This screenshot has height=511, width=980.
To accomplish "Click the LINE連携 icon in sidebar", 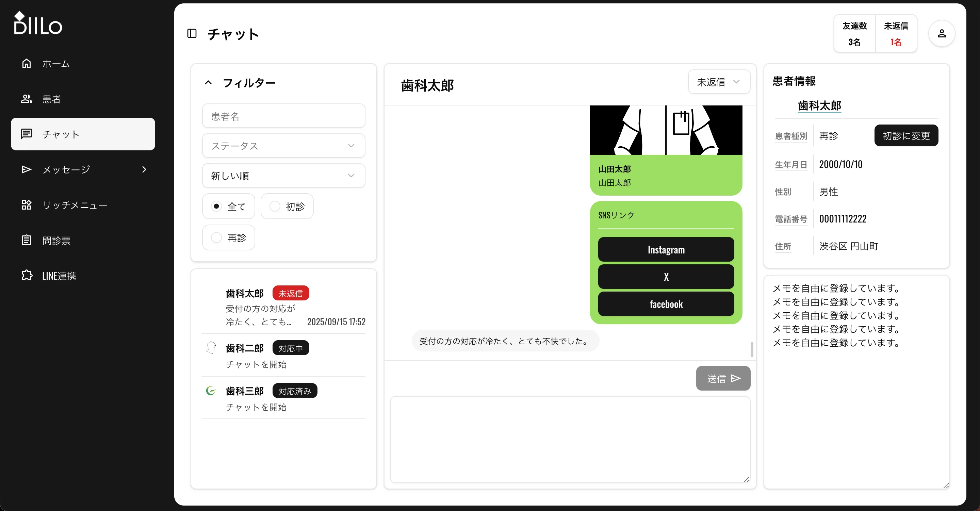I will (26, 275).
